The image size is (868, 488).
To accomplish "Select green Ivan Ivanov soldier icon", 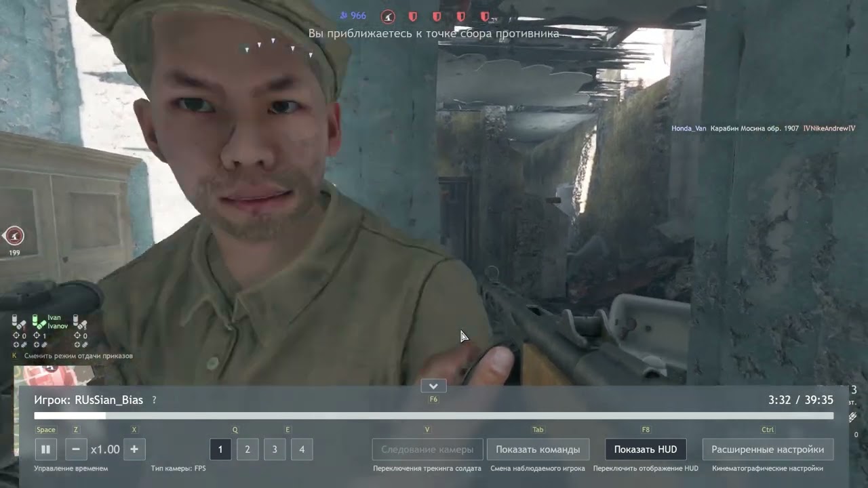I will pos(40,323).
